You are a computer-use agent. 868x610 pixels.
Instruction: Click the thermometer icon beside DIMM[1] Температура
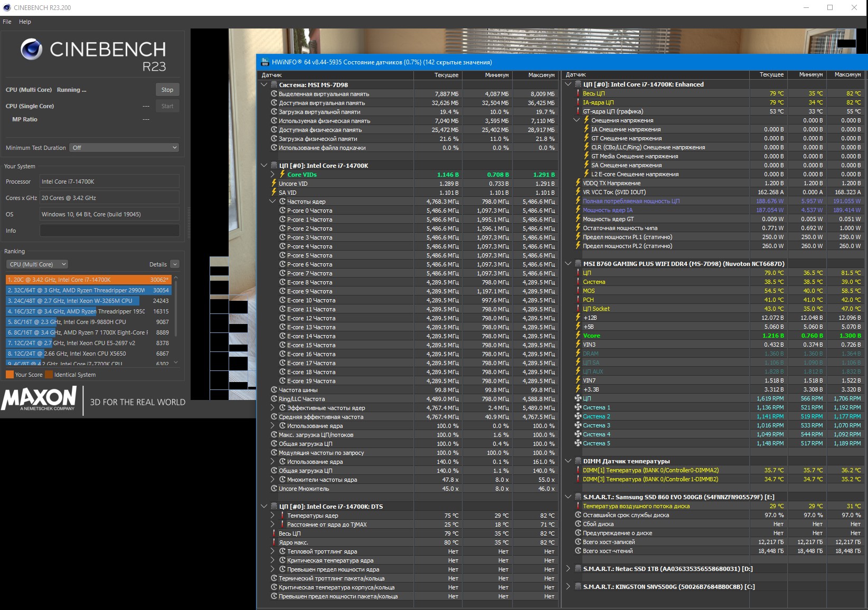pyautogui.click(x=578, y=470)
